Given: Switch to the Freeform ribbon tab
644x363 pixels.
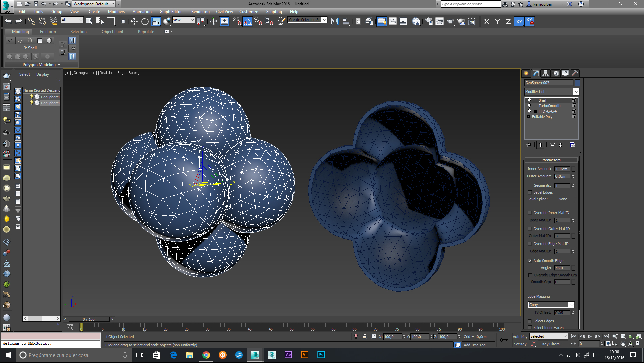Looking at the screenshot, I should coord(48,32).
